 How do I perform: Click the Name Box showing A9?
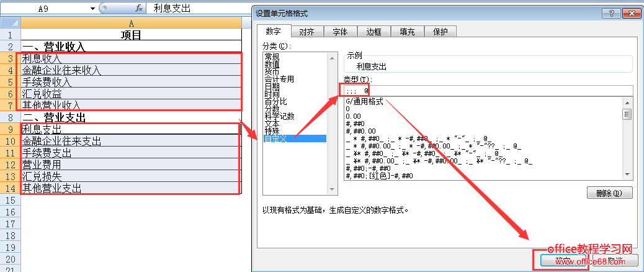[x=44, y=8]
